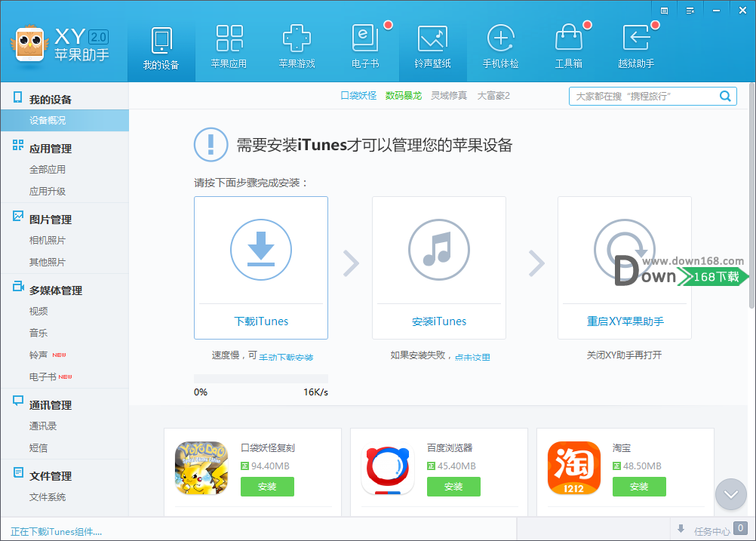Screen dimensions: 756x541
Task: Click the music note iTunes icon
Action: point(439,250)
